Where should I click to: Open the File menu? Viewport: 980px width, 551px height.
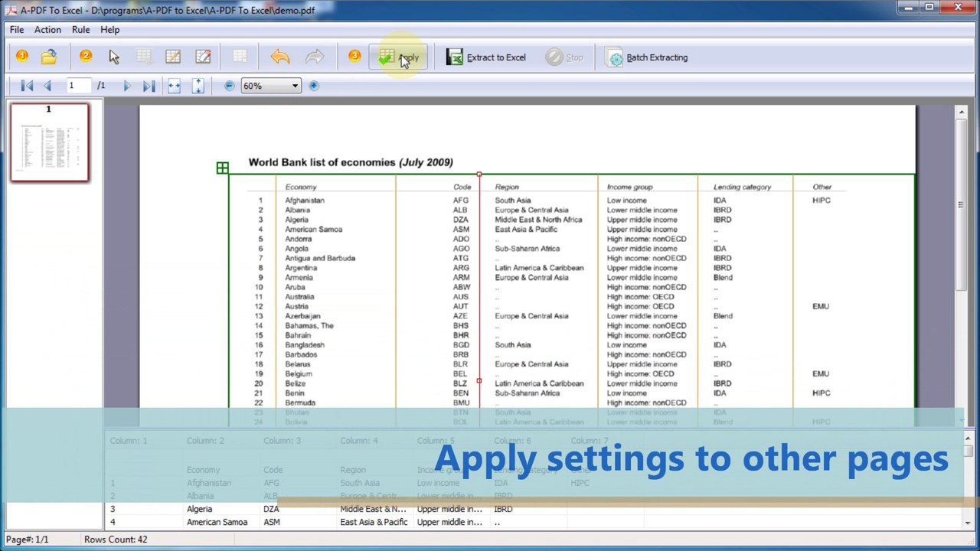16,30
